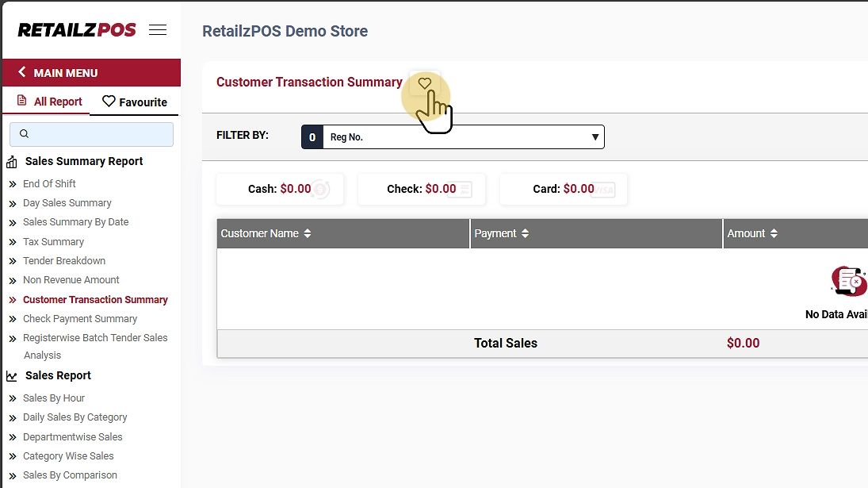Sort the Amount column
Screen dimensions: 868x488
774,233
